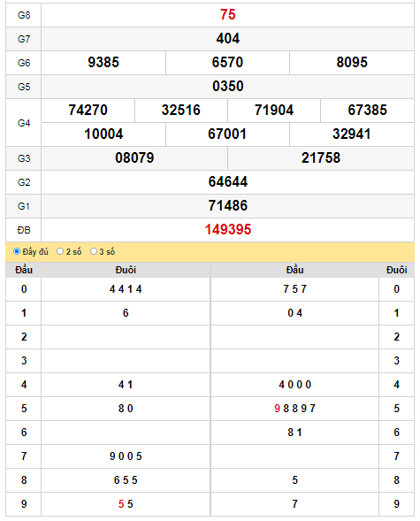Click the G1 prize number 71486
This screenshot has height=521, width=420.
228,206
